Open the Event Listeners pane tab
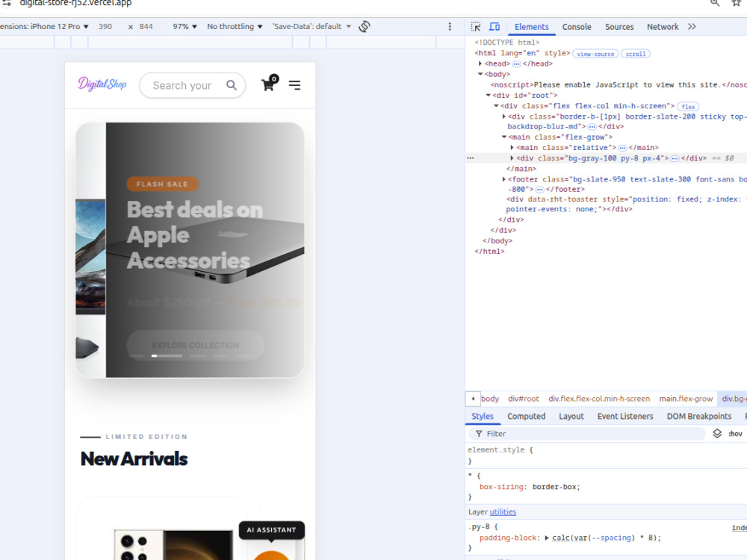Image resolution: width=747 pixels, height=560 pixels. coord(625,416)
